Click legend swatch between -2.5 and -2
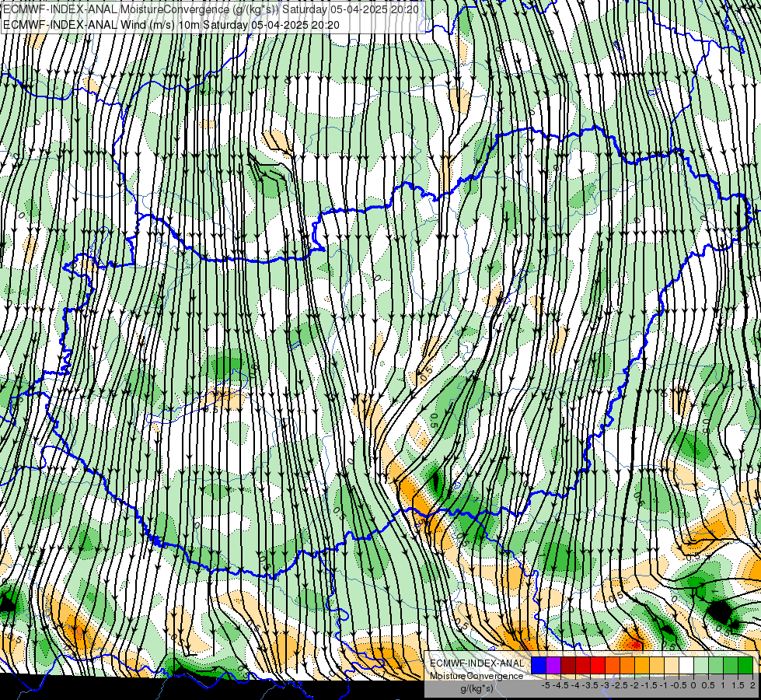Viewport: 761px width, 700px height. click(627, 665)
